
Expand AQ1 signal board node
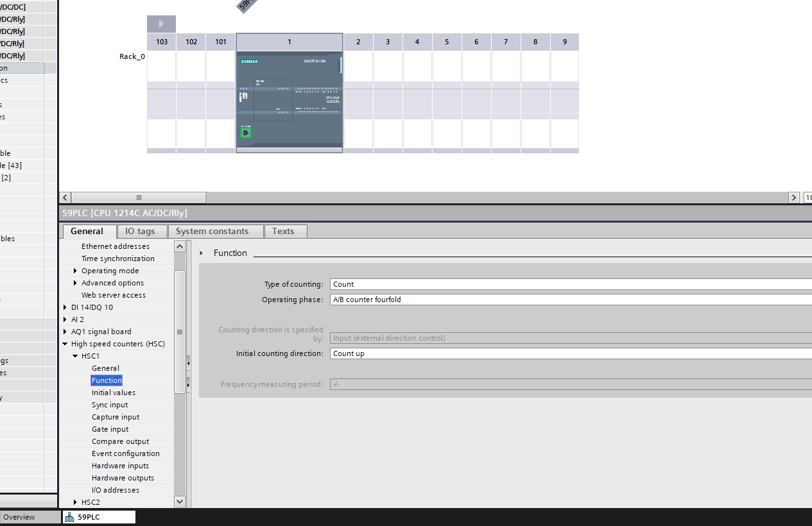tap(65, 332)
